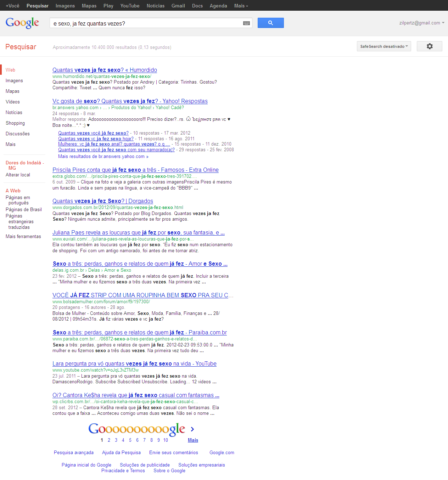Expand the Mais menu in top bar
This screenshot has height=480, width=448.
click(x=241, y=6)
